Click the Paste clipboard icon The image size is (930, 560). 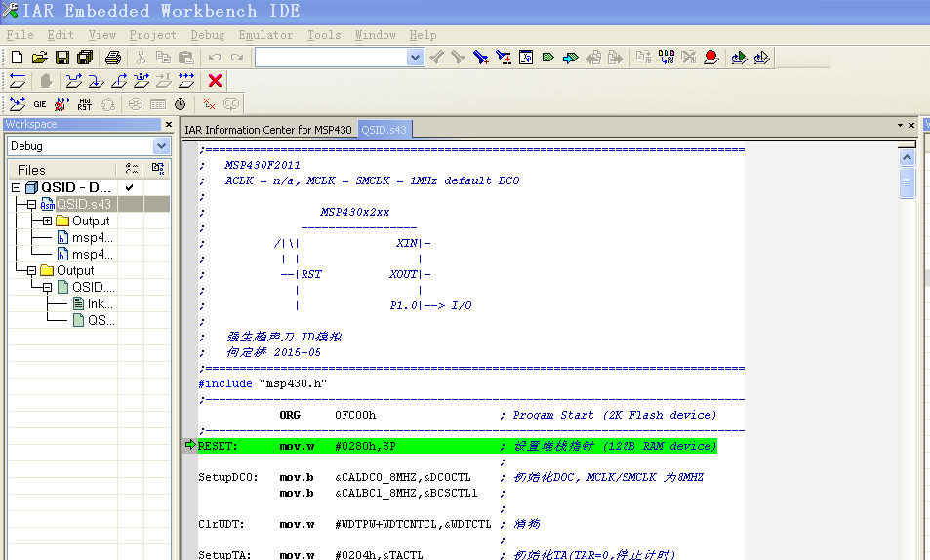point(186,58)
